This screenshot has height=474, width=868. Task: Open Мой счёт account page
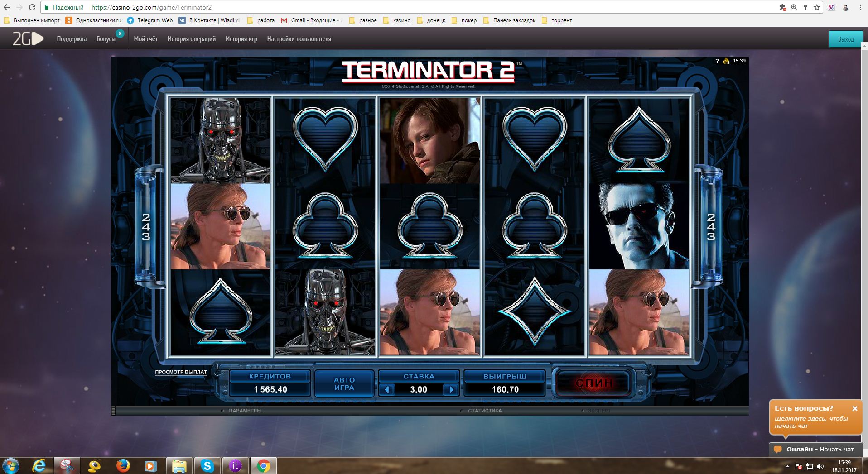point(145,39)
